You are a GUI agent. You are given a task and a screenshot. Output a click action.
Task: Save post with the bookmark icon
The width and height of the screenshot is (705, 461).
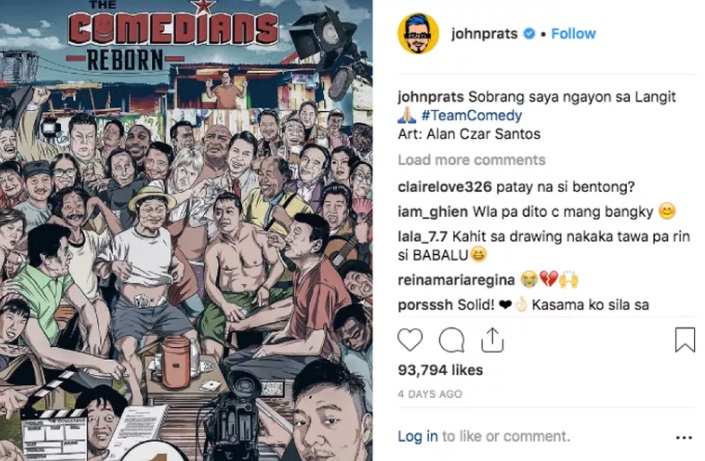tap(685, 340)
